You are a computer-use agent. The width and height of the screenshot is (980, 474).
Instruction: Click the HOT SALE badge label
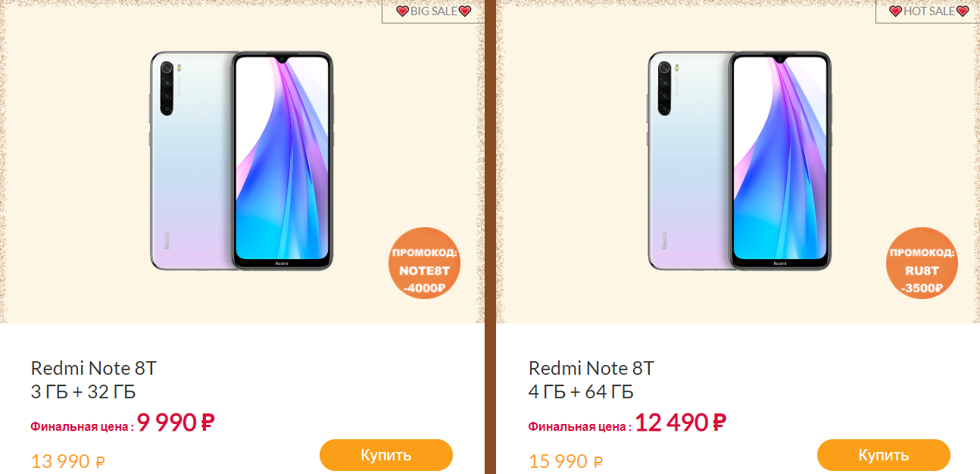tap(928, 11)
